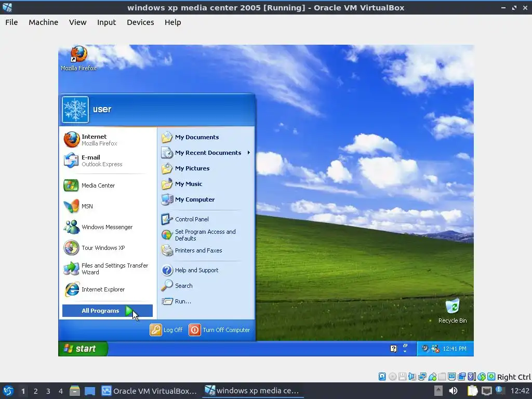Screen dimensions: 532x399
Task: Click VirtualBox recording indicator
Action: coord(461,376)
